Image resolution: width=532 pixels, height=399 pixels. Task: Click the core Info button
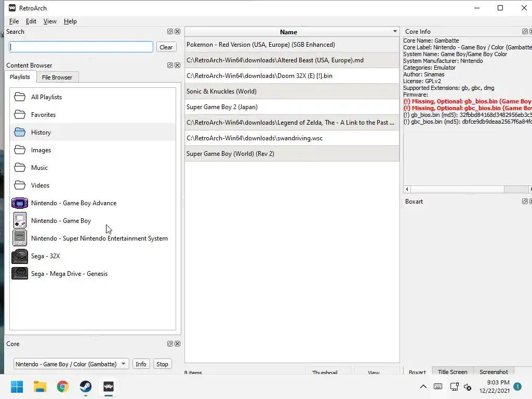click(141, 364)
